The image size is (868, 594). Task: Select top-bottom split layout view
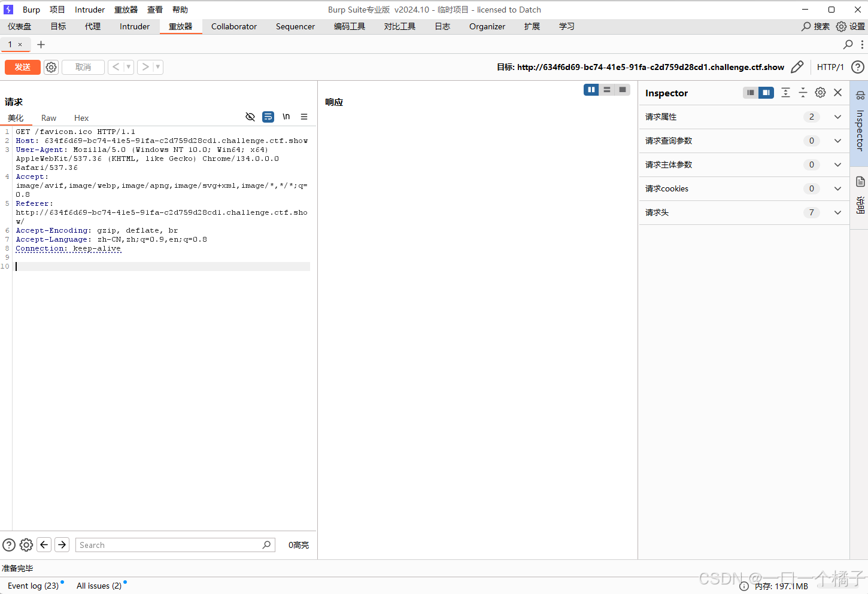click(x=607, y=90)
